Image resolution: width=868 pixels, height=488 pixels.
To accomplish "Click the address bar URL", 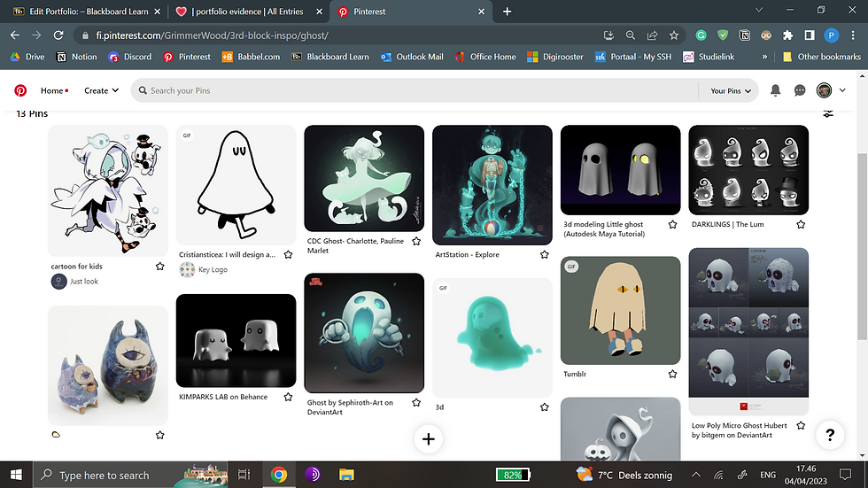I will [212, 35].
